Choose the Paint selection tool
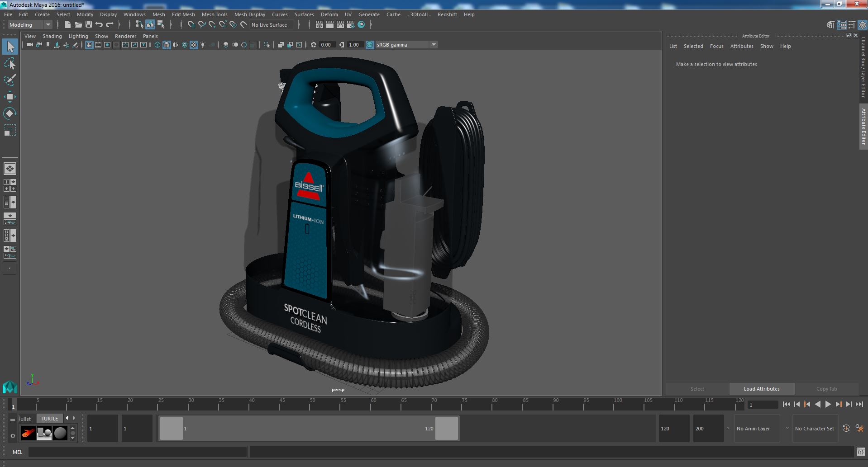 [x=10, y=80]
